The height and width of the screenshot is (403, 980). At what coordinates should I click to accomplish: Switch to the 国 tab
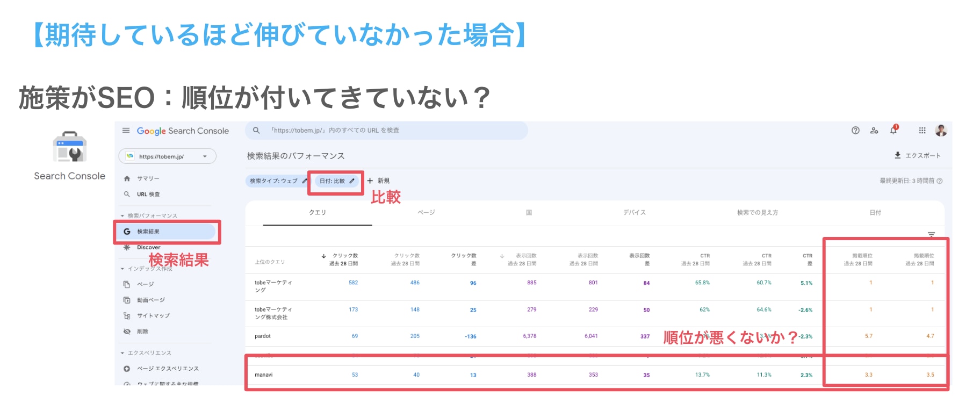tap(529, 213)
